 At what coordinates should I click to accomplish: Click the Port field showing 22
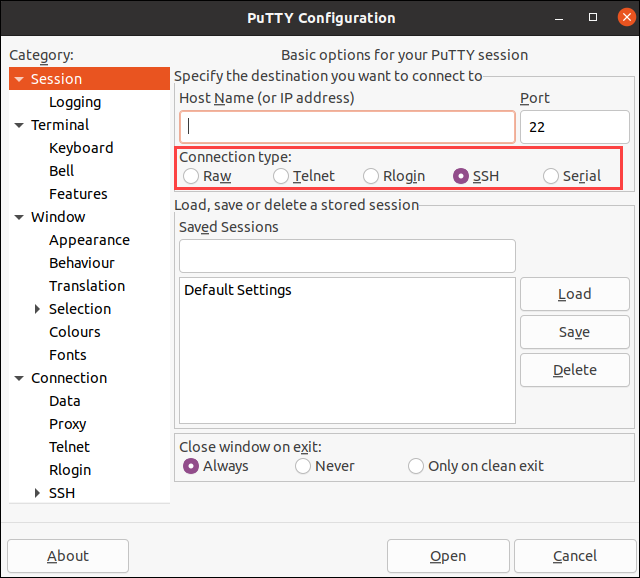(575, 127)
